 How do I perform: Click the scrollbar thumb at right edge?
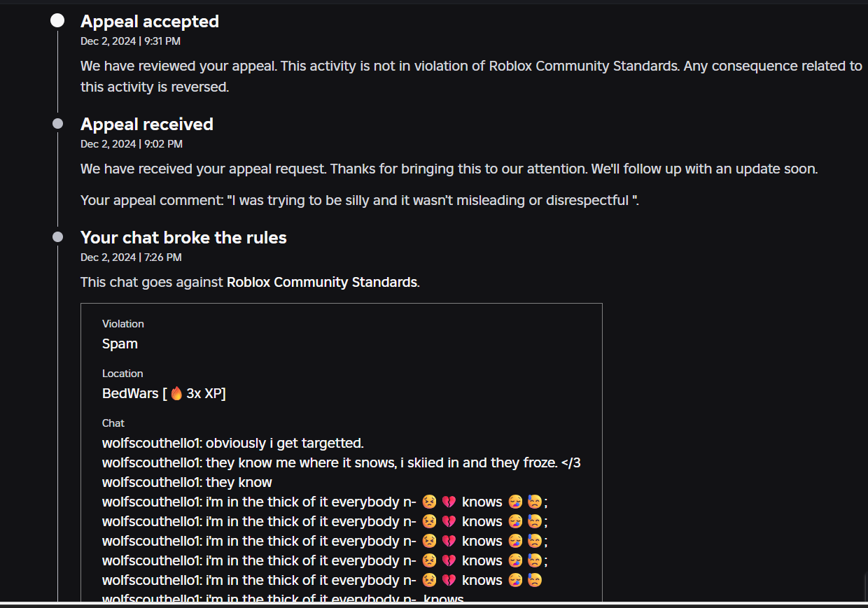click(x=864, y=586)
